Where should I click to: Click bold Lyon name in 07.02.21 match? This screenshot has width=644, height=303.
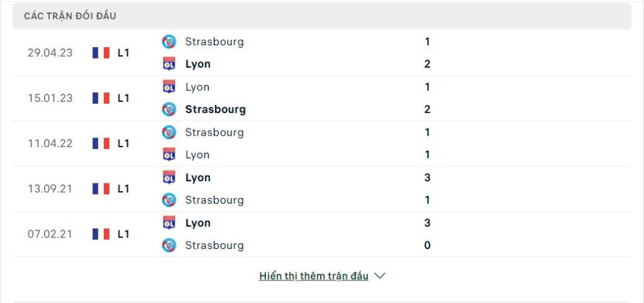(198, 223)
